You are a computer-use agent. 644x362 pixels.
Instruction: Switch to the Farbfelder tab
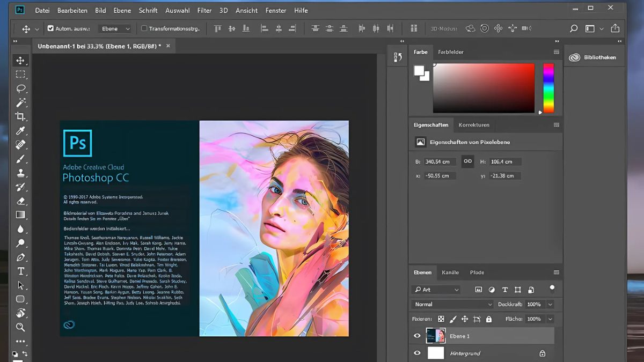point(451,52)
